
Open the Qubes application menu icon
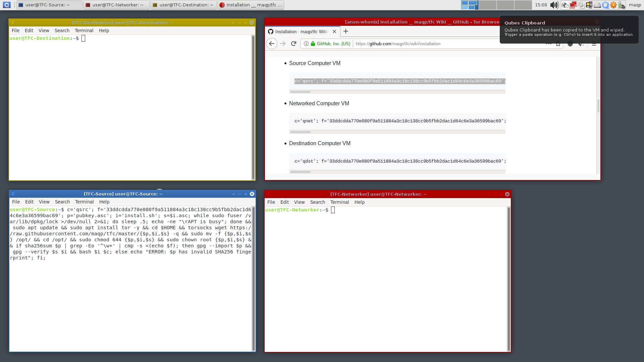pos(7,5)
